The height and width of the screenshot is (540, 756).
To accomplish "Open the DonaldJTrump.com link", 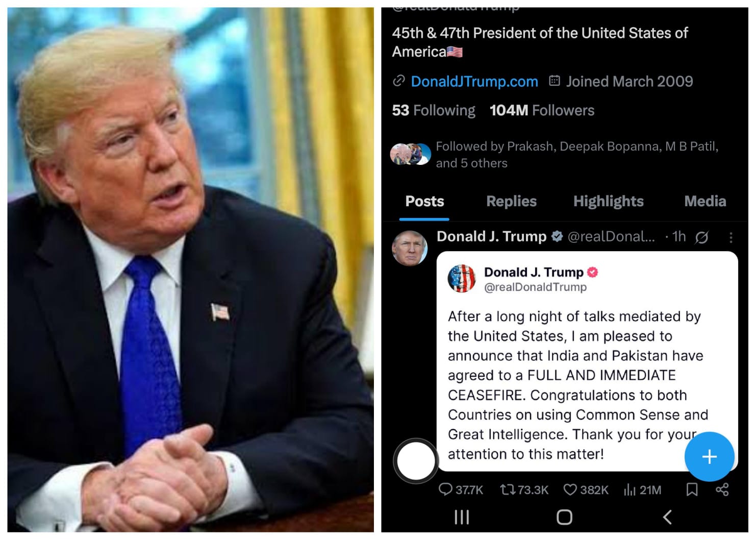I will point(474,82).
